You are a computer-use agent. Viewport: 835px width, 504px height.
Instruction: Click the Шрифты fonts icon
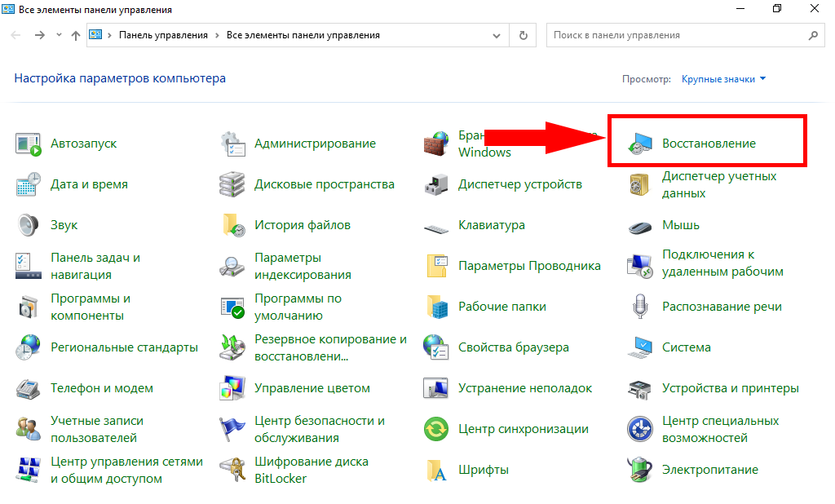point(436,470)
